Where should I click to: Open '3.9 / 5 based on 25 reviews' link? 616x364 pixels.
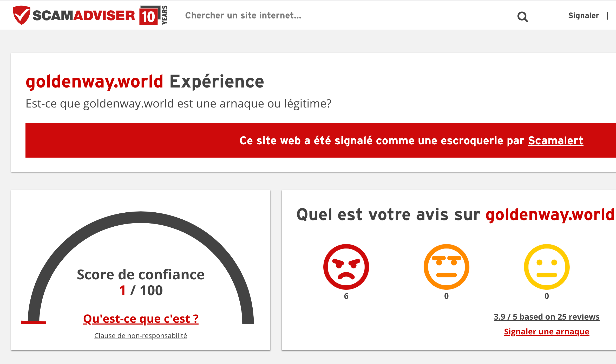tap(547, 317)
